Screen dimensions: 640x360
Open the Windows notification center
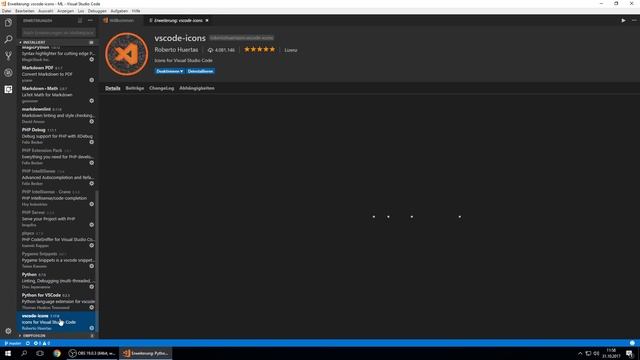point(630,353)
